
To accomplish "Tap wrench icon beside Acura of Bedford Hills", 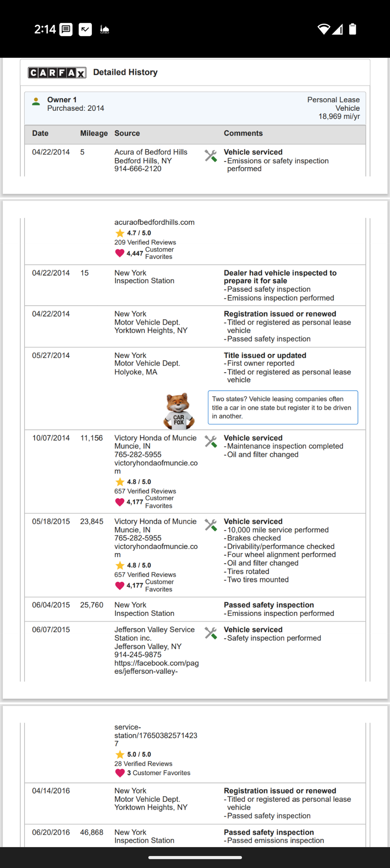I will [x=211, y=156].
